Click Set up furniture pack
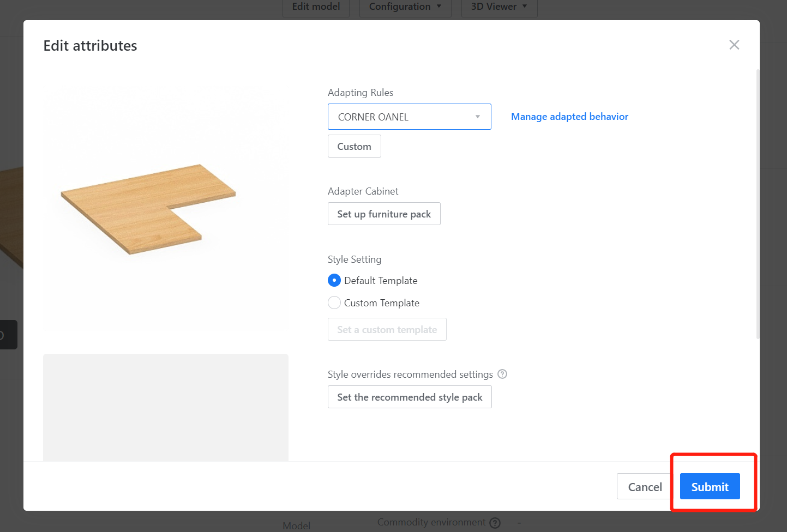Screen dimensions: 787x532 (x=384, y=214)
